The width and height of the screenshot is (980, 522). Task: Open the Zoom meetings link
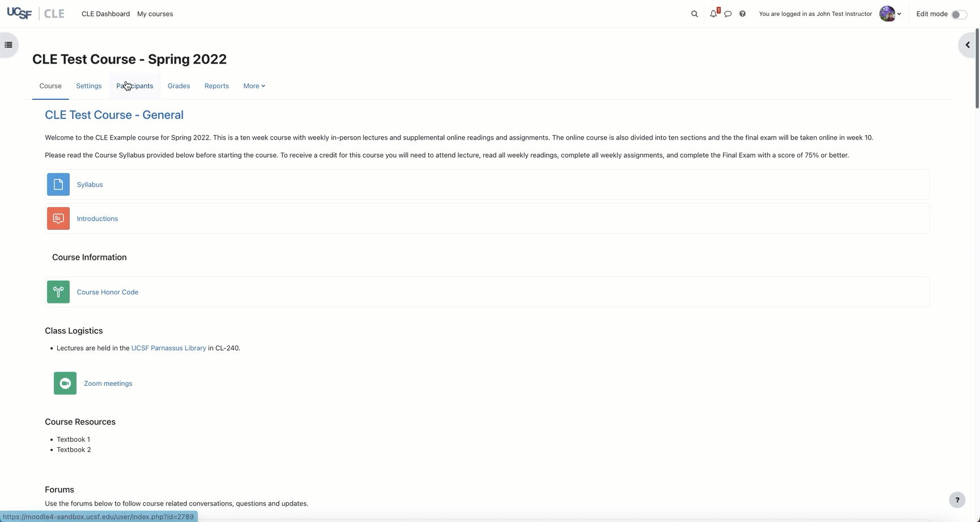coord(108,384)
